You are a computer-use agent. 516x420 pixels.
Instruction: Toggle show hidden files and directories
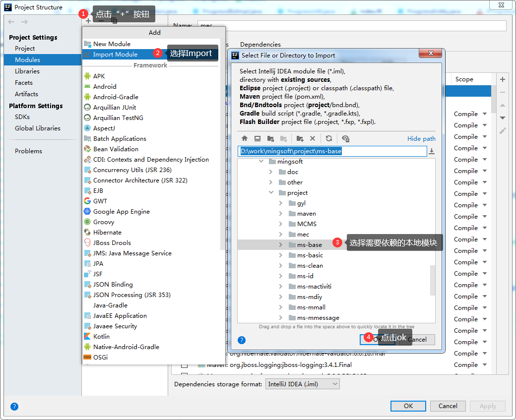coord(345,138)
